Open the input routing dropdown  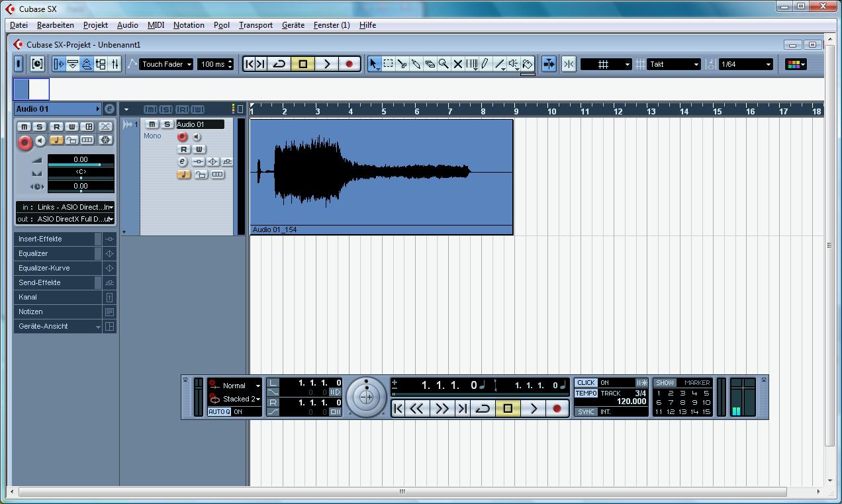[65, 207]
